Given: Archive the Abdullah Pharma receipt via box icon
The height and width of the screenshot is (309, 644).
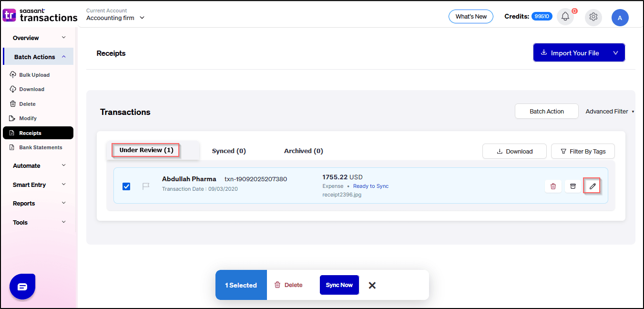Looking at the screenshot, I should (x=572, y=186).
